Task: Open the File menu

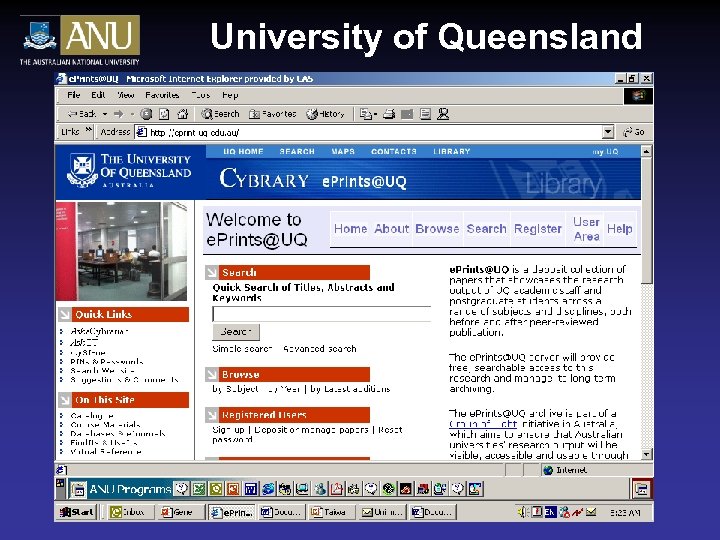Action: tap(73, 95)
